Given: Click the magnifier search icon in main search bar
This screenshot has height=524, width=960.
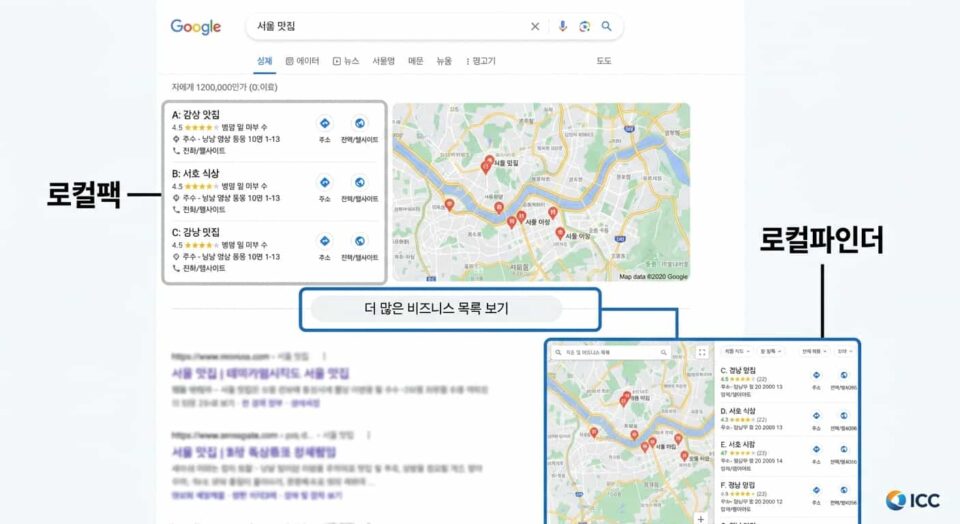Looking at the screenshot, I should 606,26.
